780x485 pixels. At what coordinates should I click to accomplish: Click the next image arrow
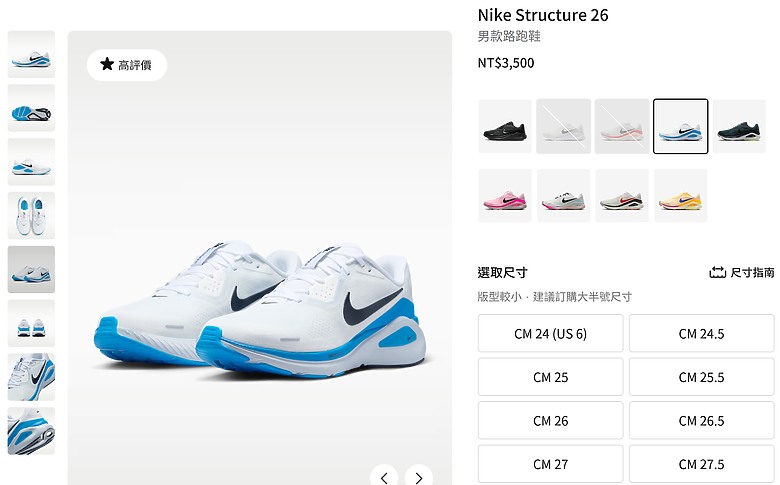(419, 478)
